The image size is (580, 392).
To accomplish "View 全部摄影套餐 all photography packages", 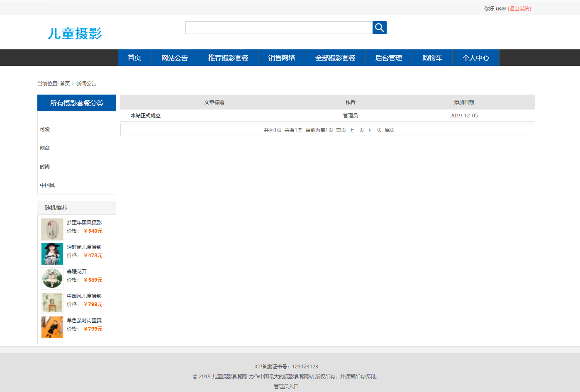I will 335,58.
